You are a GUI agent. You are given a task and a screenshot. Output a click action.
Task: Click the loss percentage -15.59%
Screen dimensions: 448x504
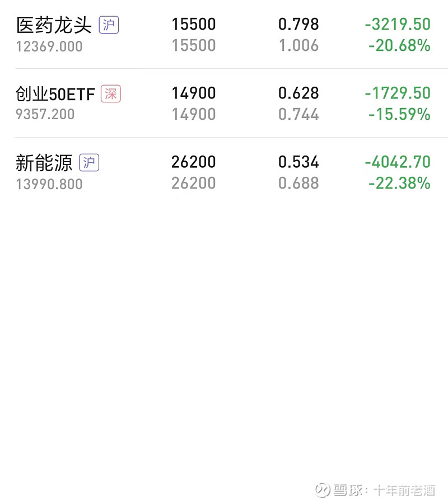[399, 115]
